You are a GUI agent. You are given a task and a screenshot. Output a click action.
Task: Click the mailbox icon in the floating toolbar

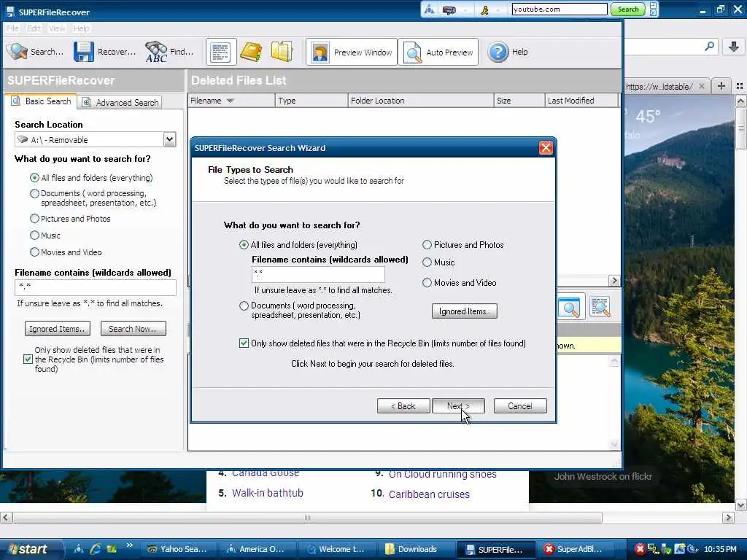pos(449,9)
